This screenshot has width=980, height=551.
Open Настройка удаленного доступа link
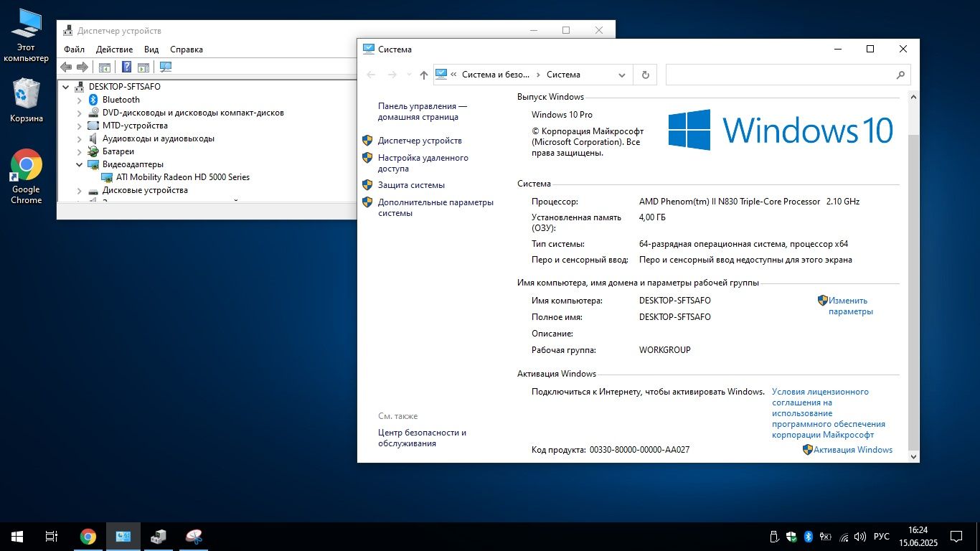coord(423,163)
